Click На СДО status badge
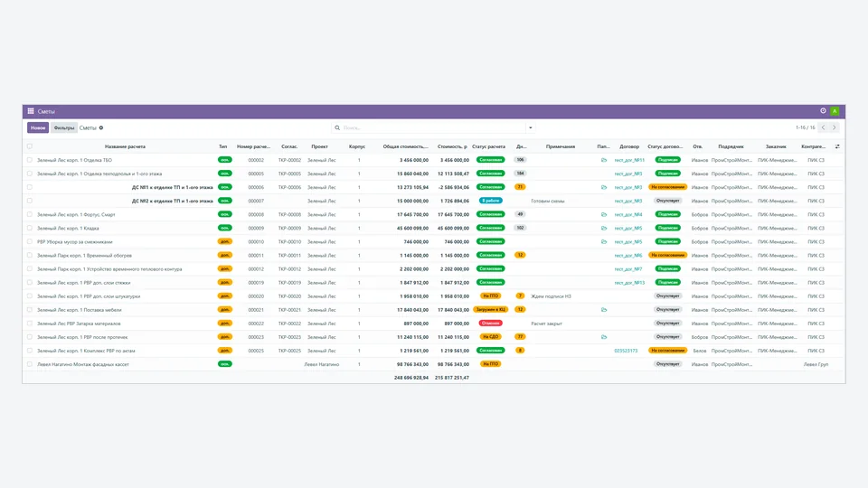 coord(490,337)
